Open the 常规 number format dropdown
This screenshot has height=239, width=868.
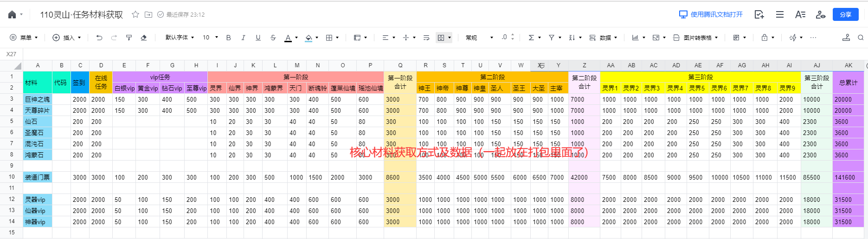tap(479, 38)
